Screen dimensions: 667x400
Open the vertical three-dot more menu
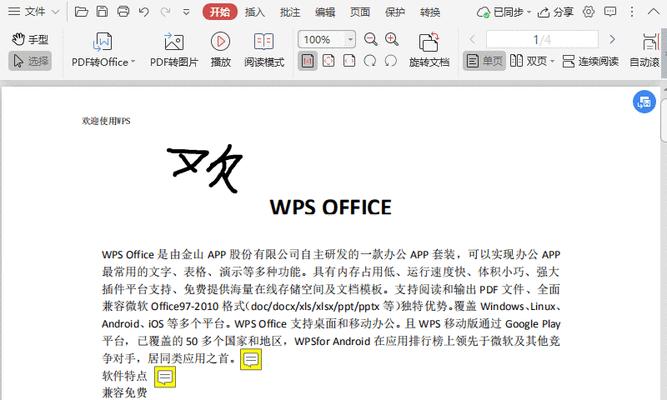tap(632, 12)
